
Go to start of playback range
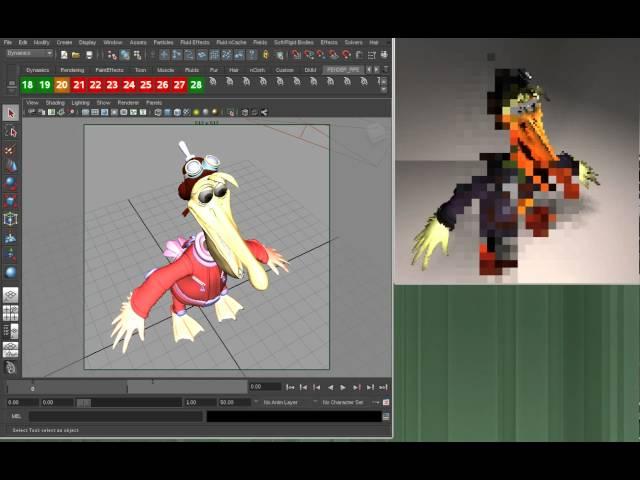point(290,387)
